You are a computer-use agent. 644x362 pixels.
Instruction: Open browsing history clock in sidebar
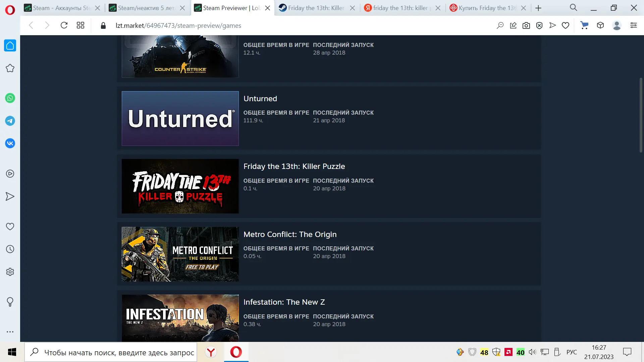10,249
